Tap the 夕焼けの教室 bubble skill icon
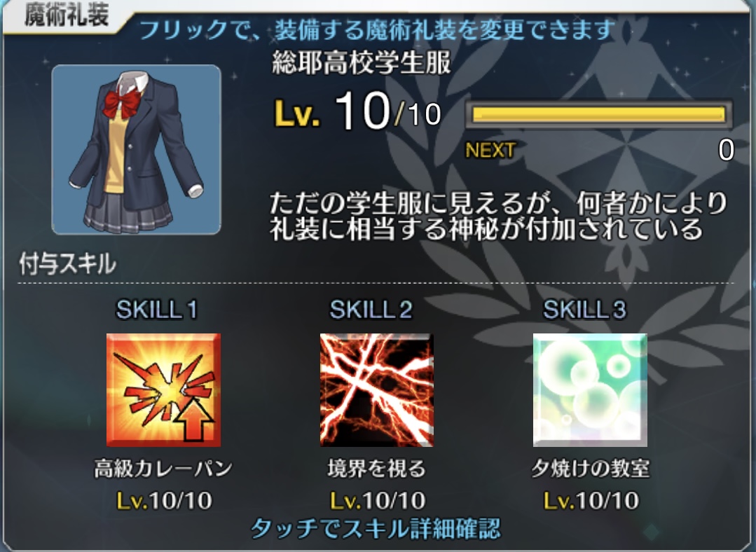Image resolution: width=756 pixels, height=552 pixels. tap(590, 389)
